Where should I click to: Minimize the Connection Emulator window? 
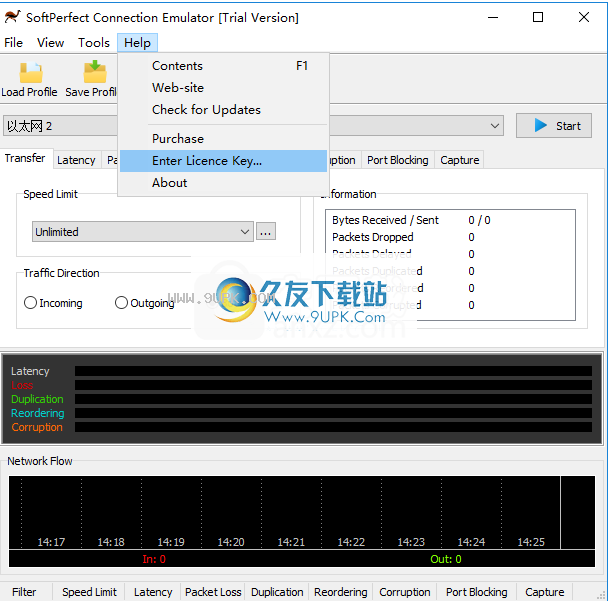pyautogui.click(x=493, y=17)
